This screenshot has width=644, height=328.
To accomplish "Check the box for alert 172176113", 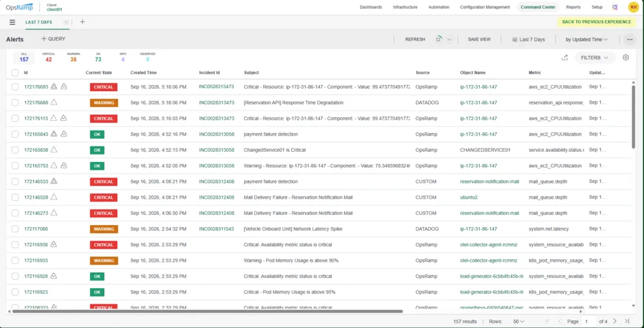I will tap(15, 118).
